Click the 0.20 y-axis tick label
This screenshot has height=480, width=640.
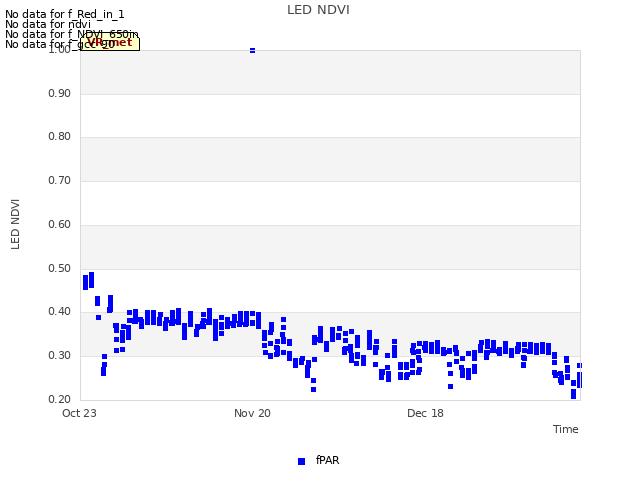(x=60, y=400)
